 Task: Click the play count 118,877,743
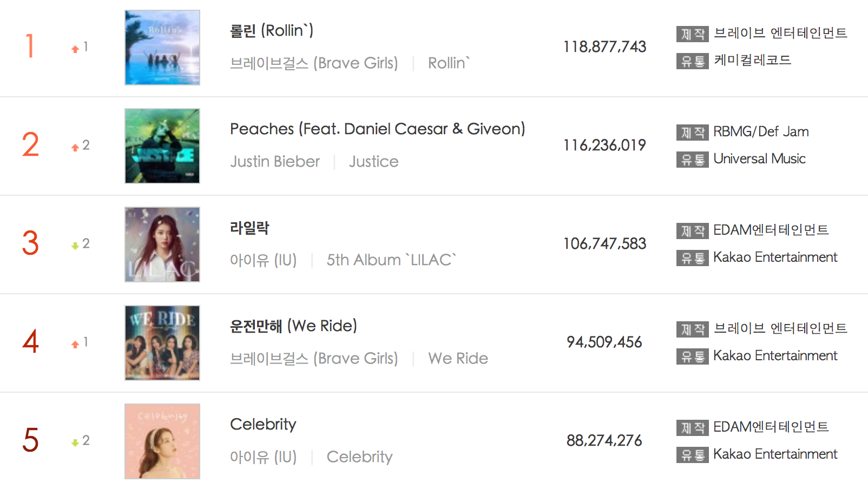[x=604, y=47]
